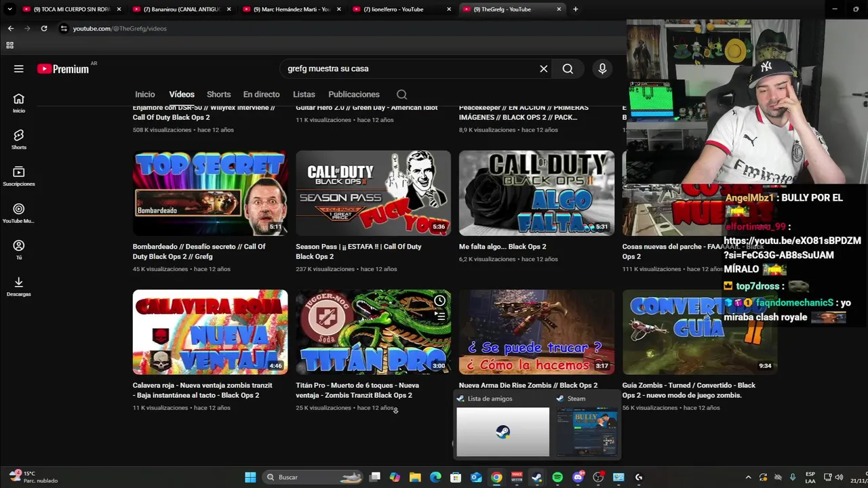Open the Tú profile section in sidebar
The width and height of the screenshot is (868, 488).
[x=19, y=250]
